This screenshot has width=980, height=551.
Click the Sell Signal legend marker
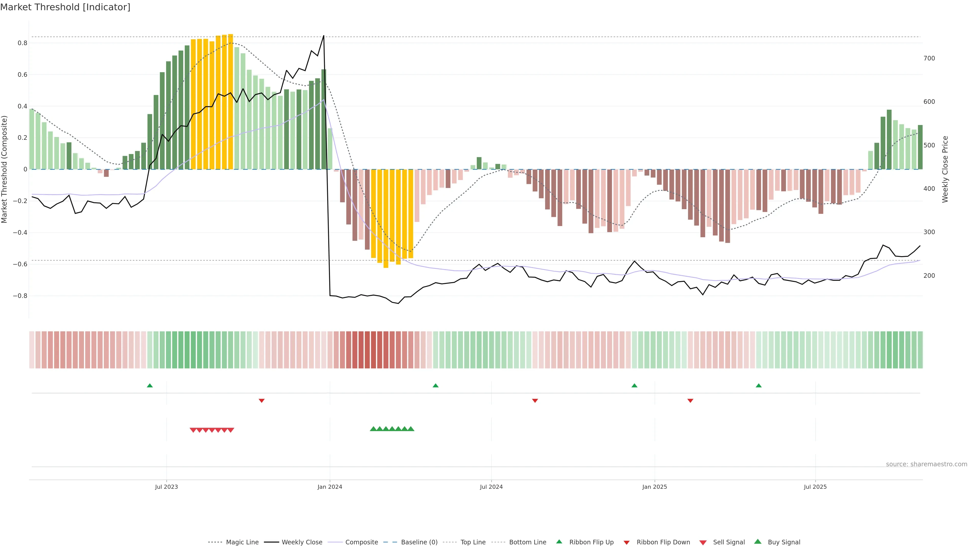[703, 543]
